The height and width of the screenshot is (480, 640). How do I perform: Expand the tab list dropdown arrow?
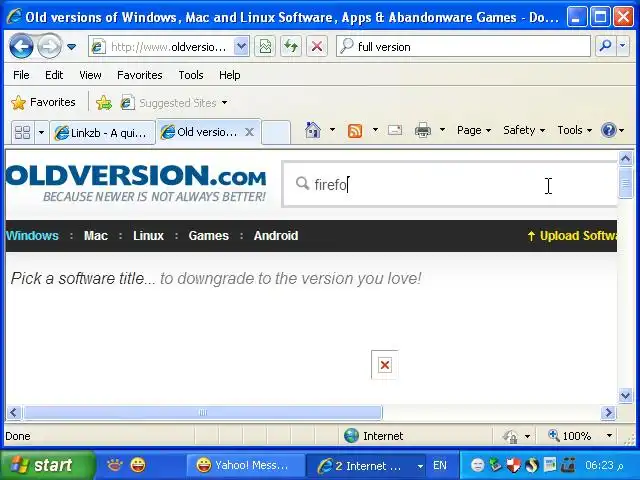(41, 132)
